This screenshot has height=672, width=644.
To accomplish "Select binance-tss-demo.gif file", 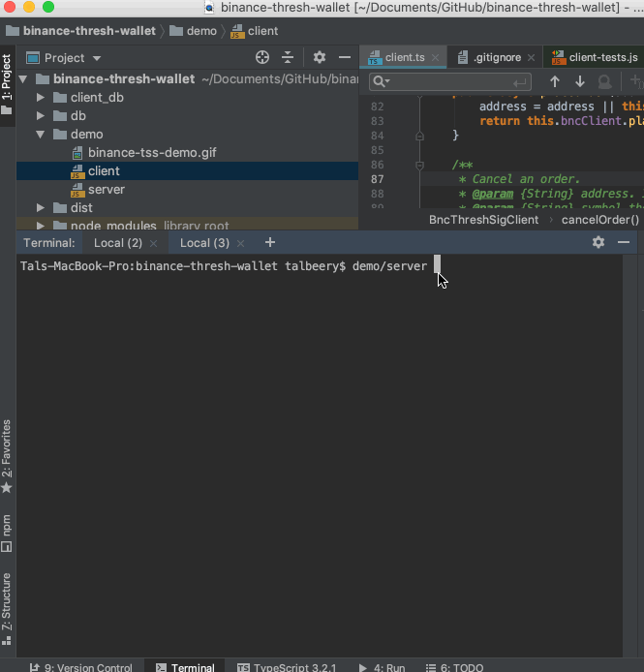I will coord(152,153).
